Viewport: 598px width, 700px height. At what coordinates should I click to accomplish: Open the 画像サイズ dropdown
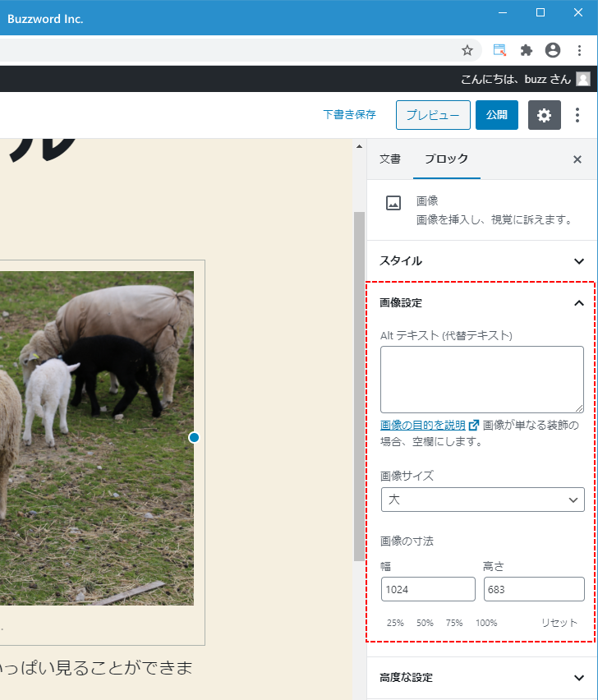(482, 500)
